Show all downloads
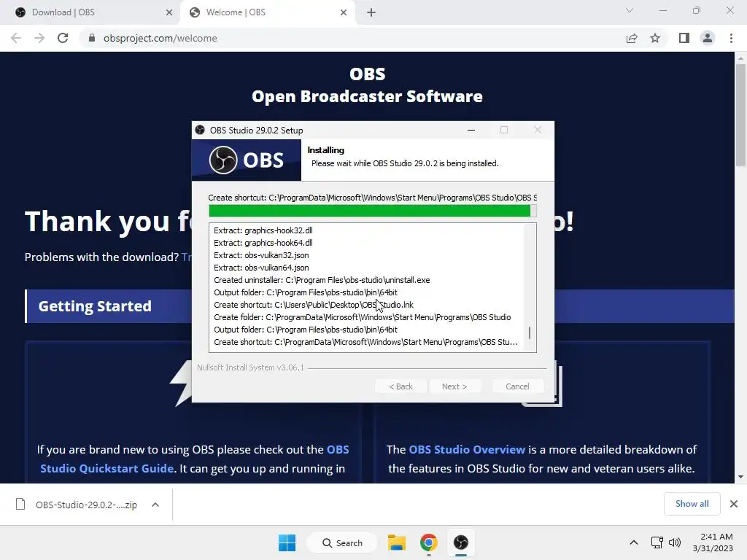 (692, 504)
